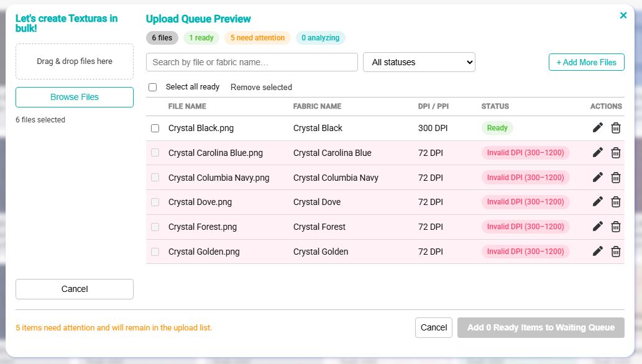Edit the Crystal Golden.png entry
642x364 pixels.
(598, 252)
